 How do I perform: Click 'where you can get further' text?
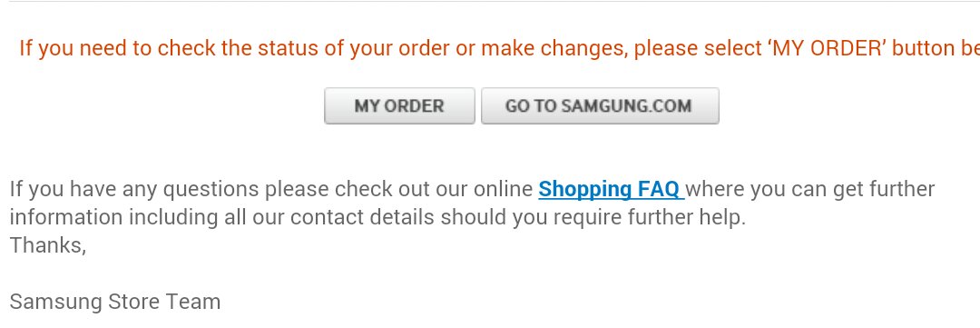(810, 189)
